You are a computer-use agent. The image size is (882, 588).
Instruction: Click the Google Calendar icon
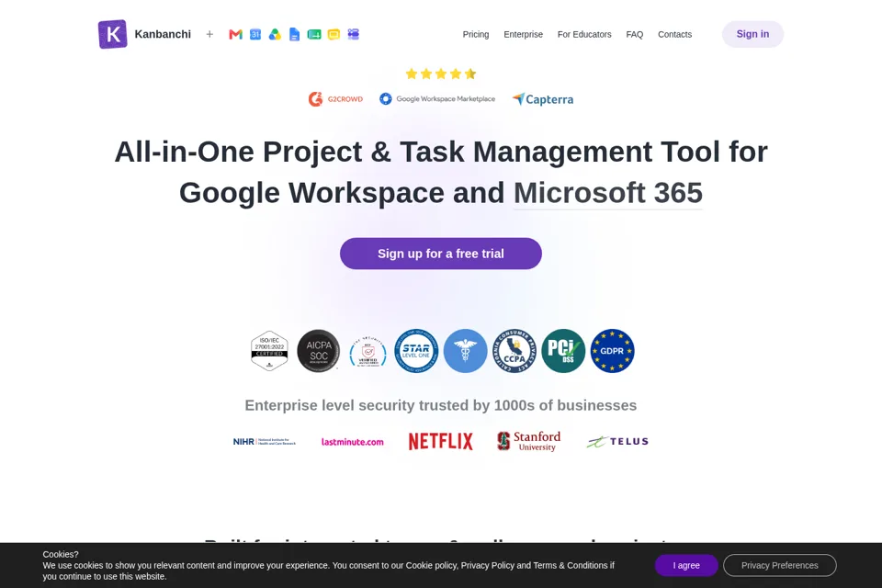255,34
